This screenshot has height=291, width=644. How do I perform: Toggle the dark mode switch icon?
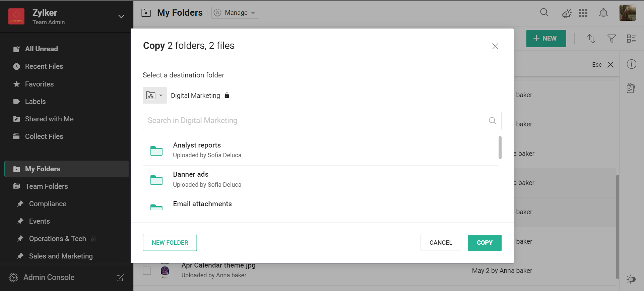(631, 279)
